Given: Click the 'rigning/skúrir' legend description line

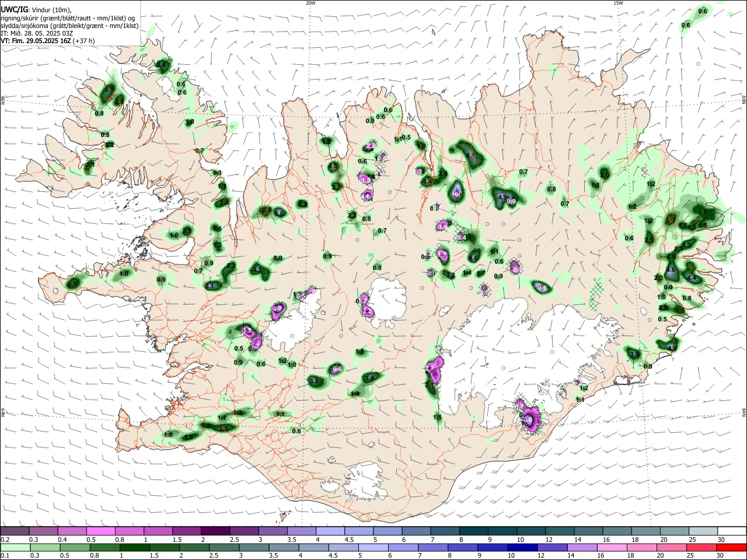Looking at the screenshot, I should pos(67,18).
